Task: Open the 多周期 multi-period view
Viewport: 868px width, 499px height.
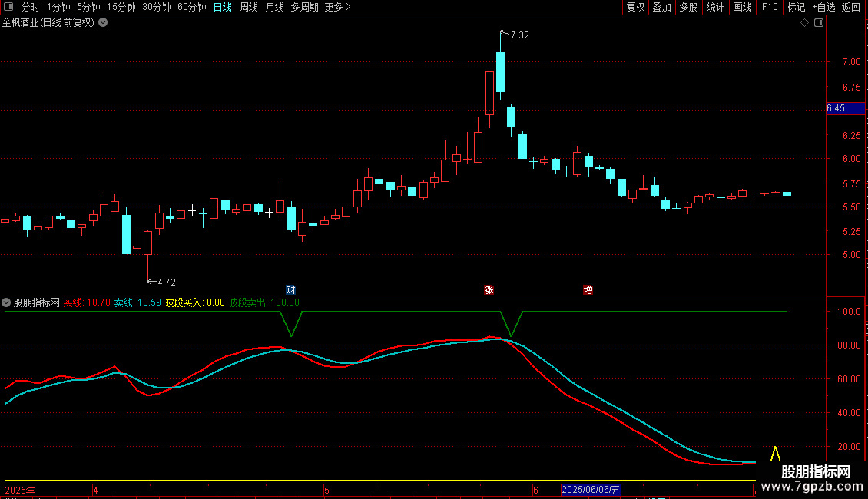Action: click(x=304, y=7)
